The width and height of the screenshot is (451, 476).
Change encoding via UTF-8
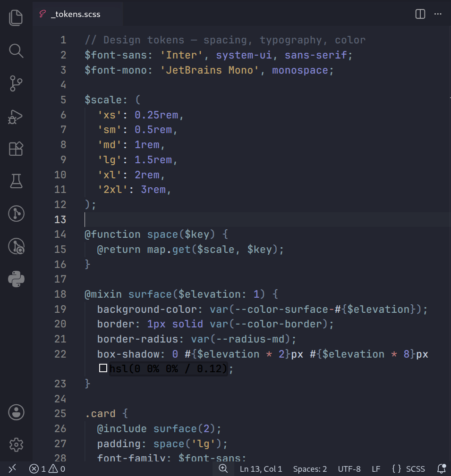point(349,469)
